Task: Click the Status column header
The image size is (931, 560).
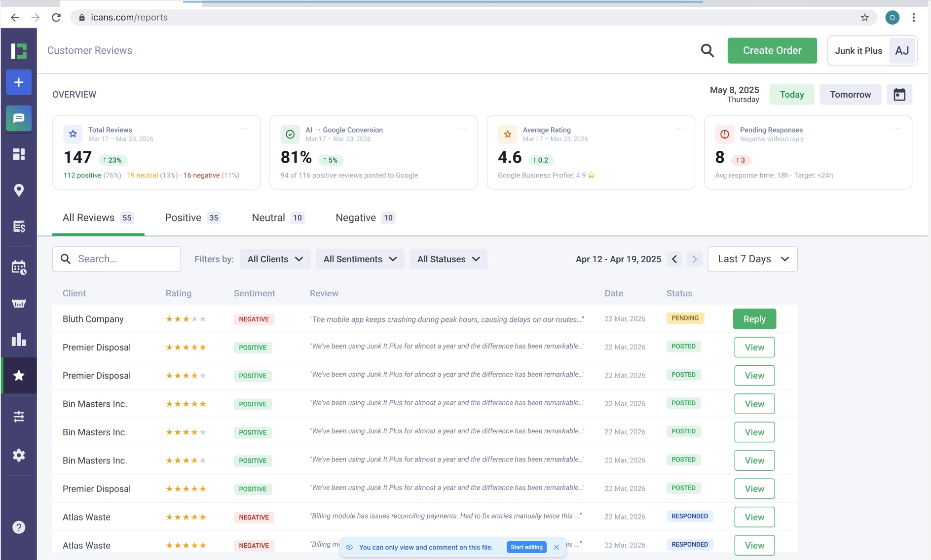Action: coord(679,293)
